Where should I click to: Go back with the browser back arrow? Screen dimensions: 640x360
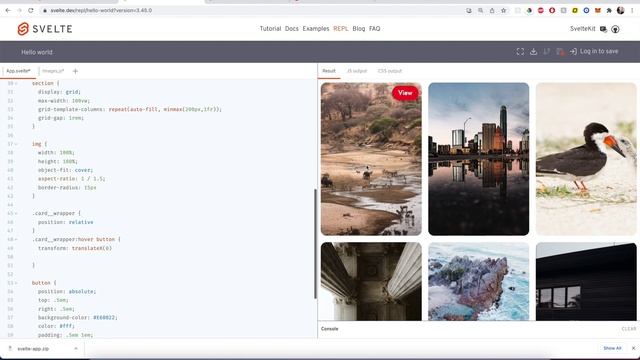(8, 10)
